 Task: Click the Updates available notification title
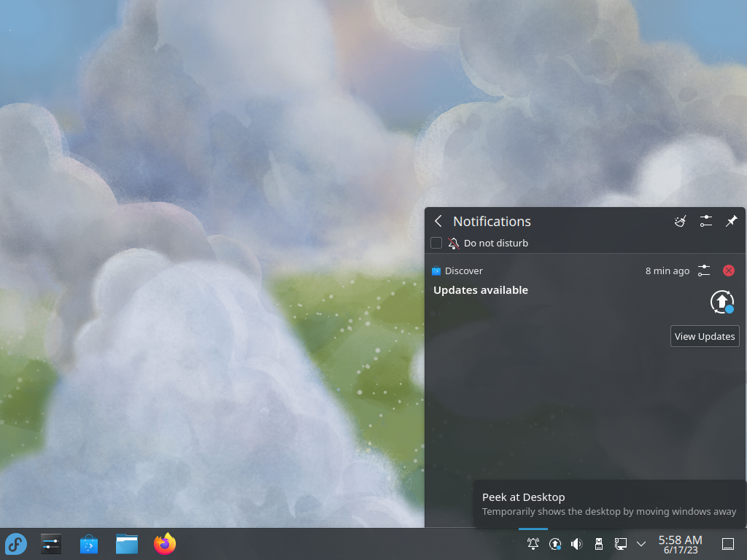point(481,290)
